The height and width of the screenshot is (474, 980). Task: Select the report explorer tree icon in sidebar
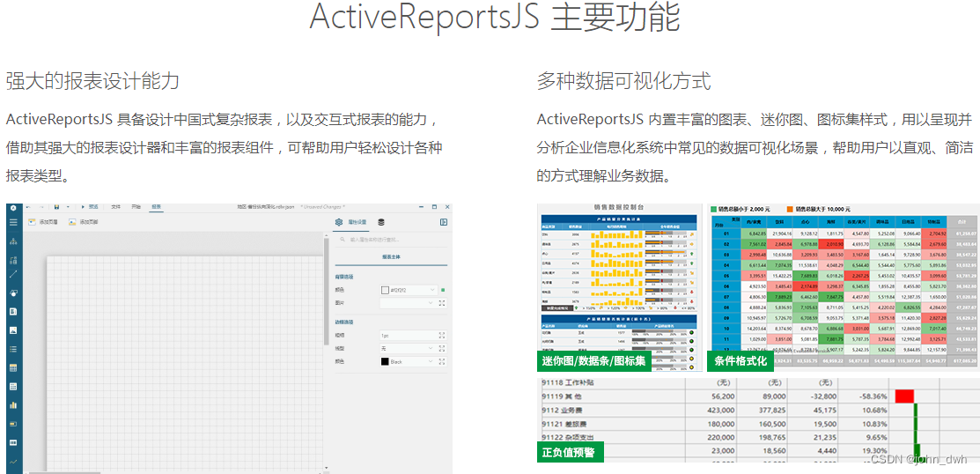tap(13, 242)
